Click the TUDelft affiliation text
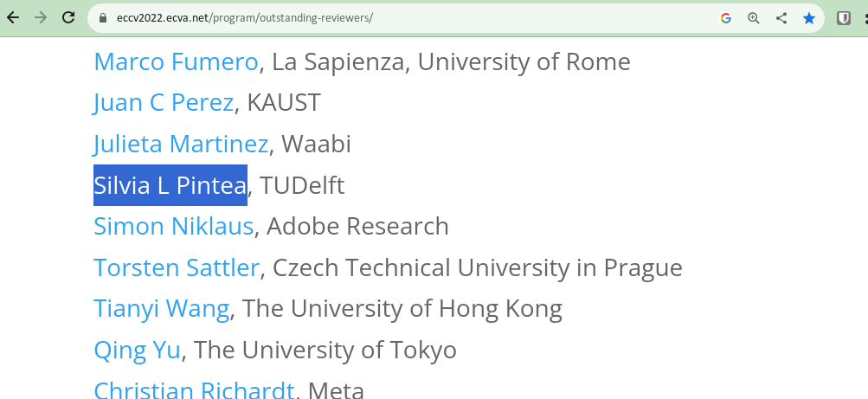The width and height of the screenshot is (868, 399). pyautogui.click(x=302, y=185)
